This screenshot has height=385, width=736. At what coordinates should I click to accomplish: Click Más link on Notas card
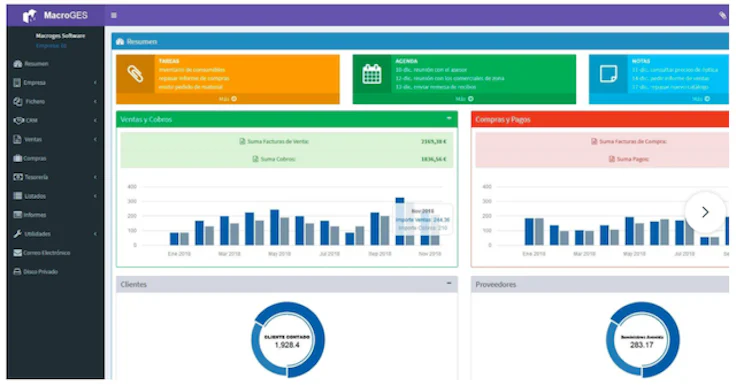tap(701, 99)
